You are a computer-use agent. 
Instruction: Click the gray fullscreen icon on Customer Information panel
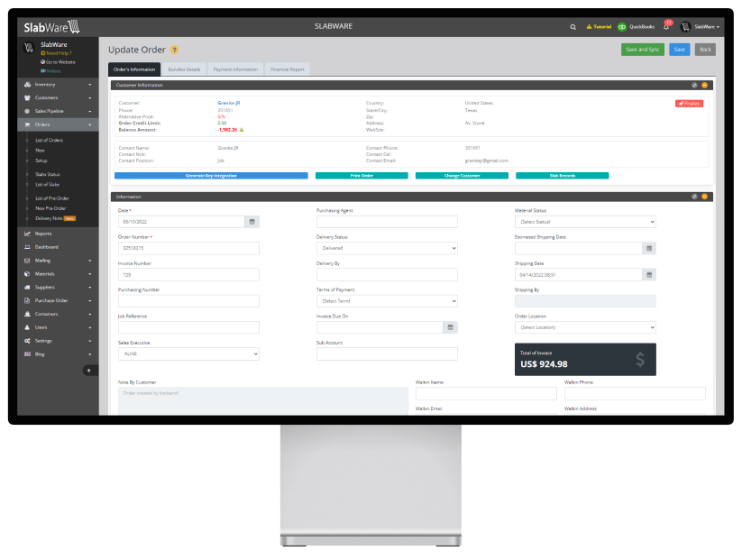[694, 85]
